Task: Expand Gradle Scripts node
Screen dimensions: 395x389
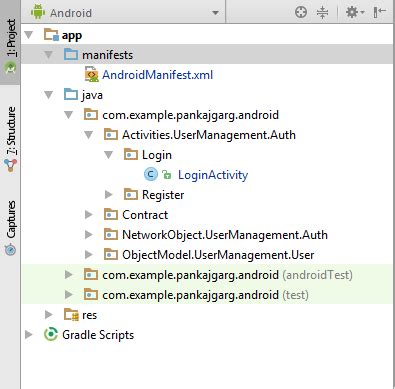Action: click(29, 335)
